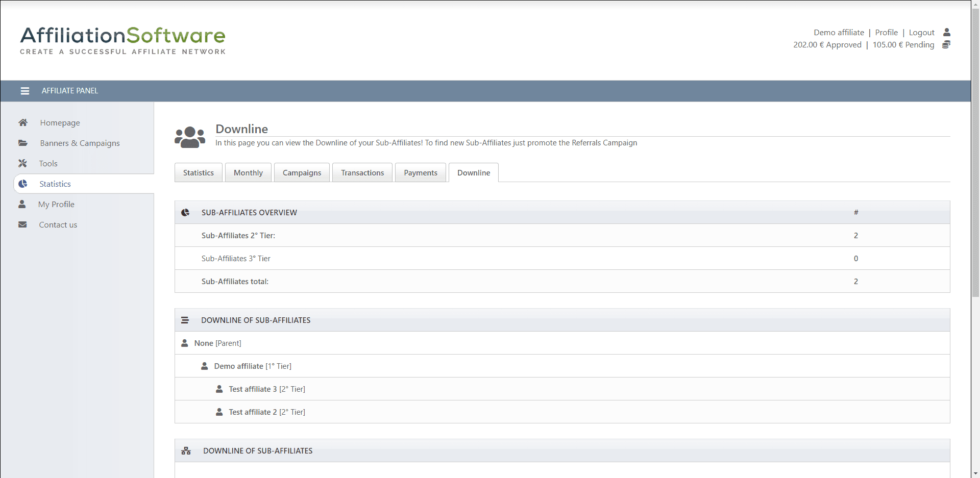Click the My Profile person icon

click(x=22, y=204)
